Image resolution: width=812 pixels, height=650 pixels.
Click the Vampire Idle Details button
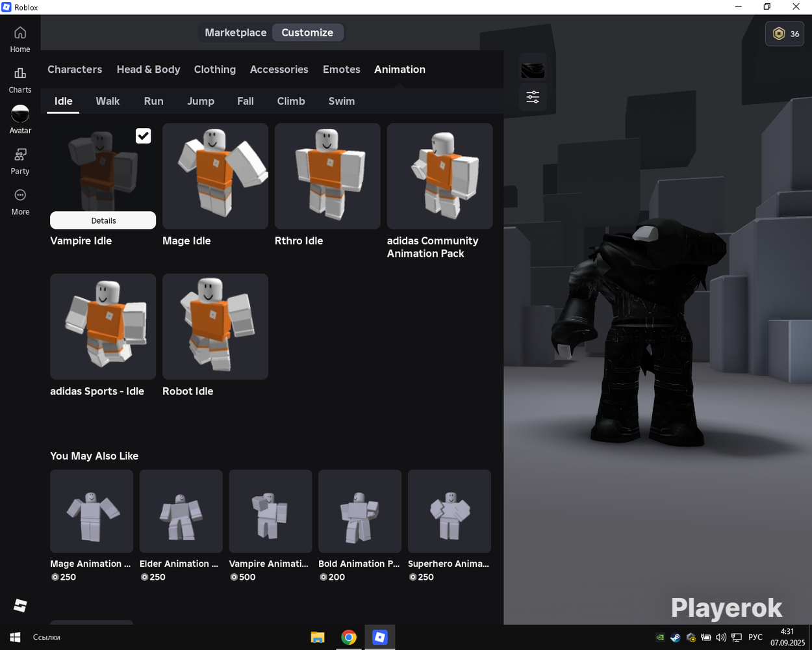[x=103, y=220]
